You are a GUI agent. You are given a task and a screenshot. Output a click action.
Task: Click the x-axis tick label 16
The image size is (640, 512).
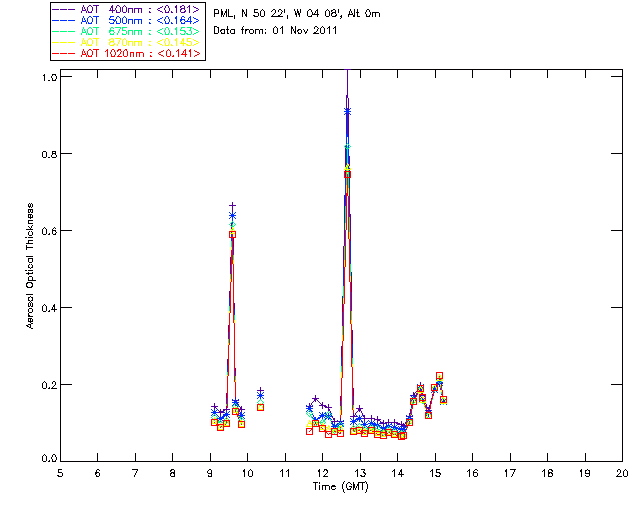[473, 473]
